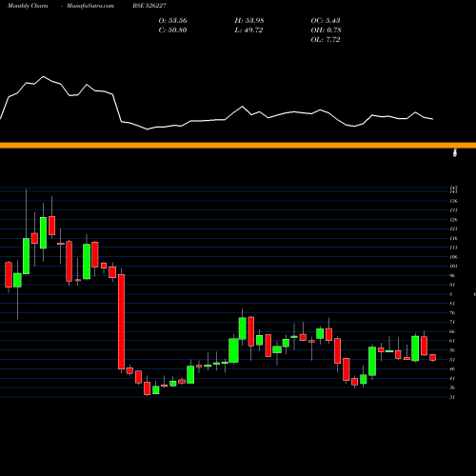This screenshot has width=476, height=476.
Task: Click the 101 price axis label
Action: click(454, 267)
